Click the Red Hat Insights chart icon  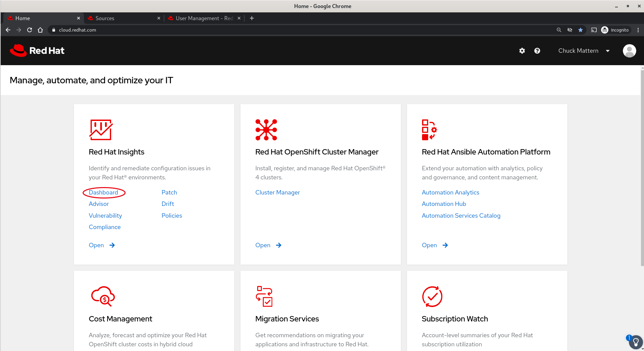tap(101, 130)
